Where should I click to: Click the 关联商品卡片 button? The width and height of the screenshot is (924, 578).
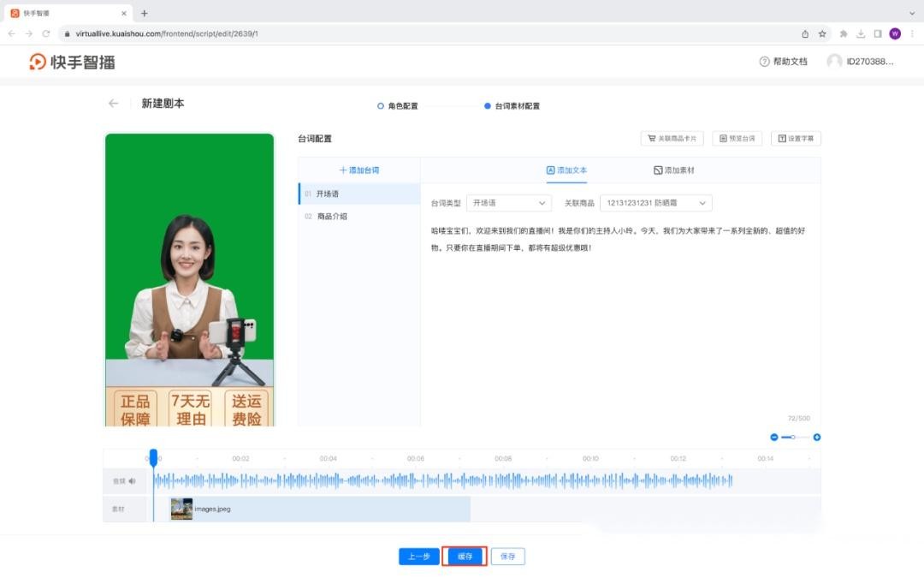point(672,139)
